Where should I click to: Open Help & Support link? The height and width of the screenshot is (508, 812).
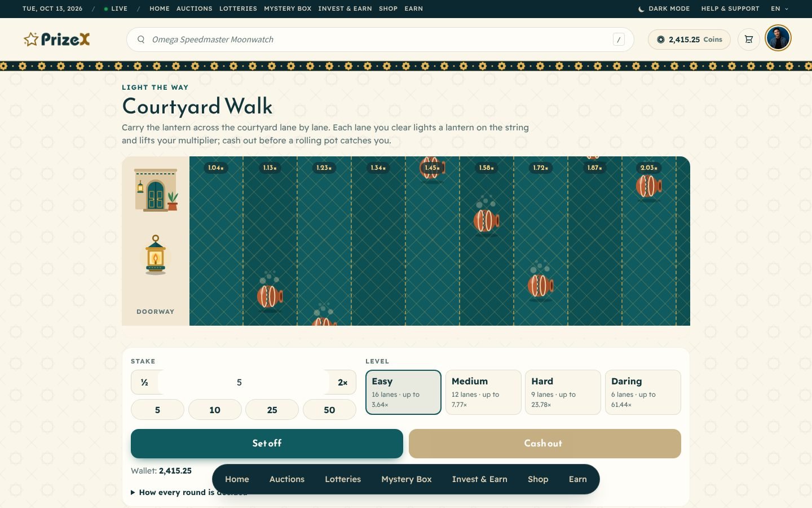(730, 8)
